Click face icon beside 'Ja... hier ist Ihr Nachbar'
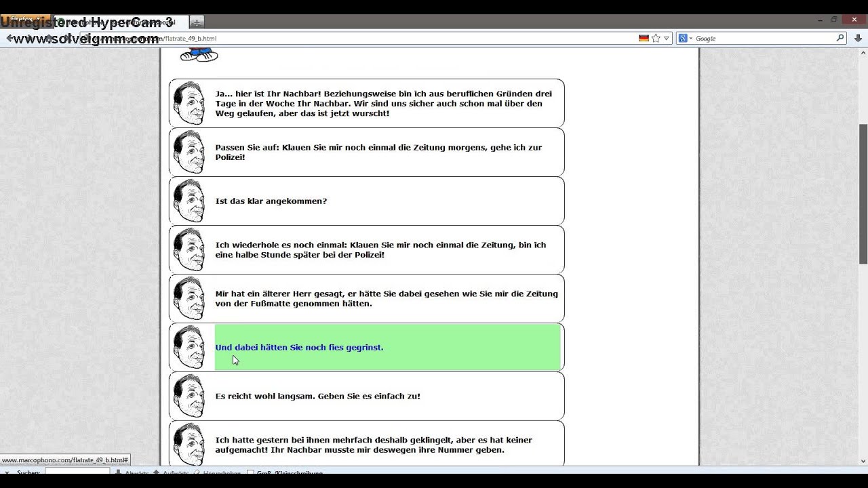 [x=189, y=103]
